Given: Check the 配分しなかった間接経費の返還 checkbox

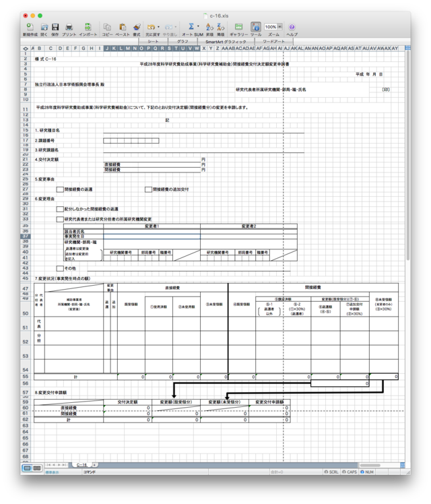Looking at the screenshot, I should tap(60, 210).
